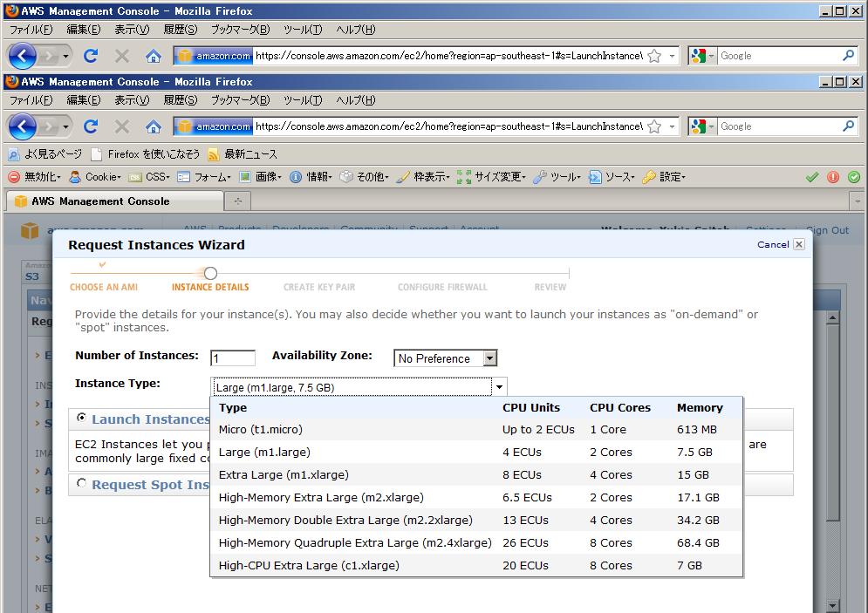Select the Request Spot Instances radio button
Screen dimensions: 868x613
82,484
